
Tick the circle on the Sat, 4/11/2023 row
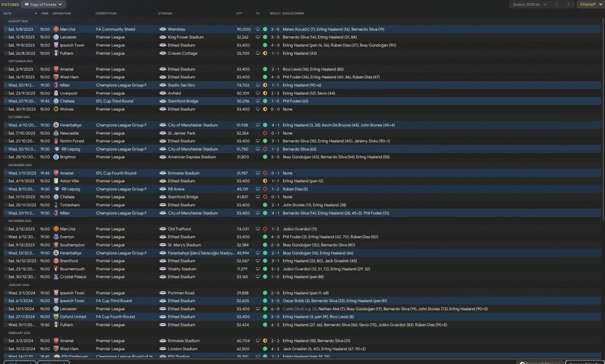click(6, 181)
